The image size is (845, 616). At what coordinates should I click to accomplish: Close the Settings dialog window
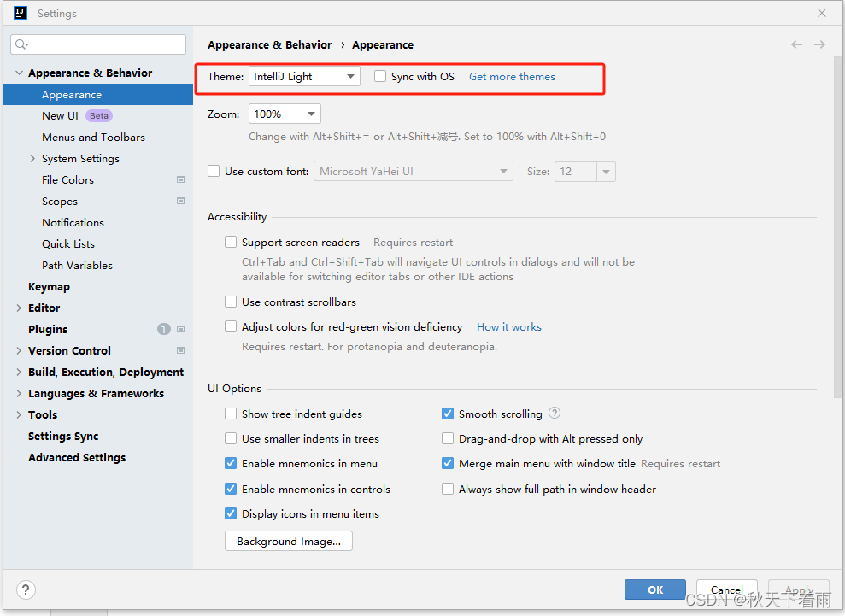[822, 13]
